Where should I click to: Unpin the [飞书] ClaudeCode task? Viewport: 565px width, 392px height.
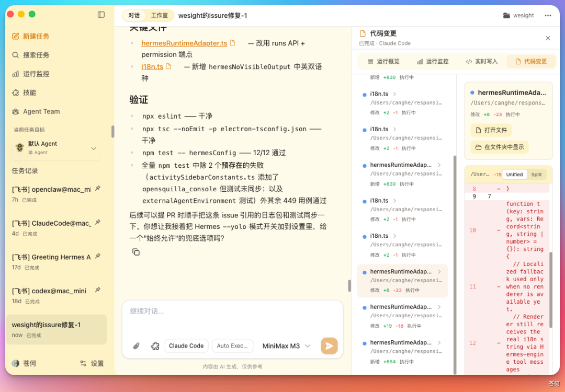click(x=98, y=223)
